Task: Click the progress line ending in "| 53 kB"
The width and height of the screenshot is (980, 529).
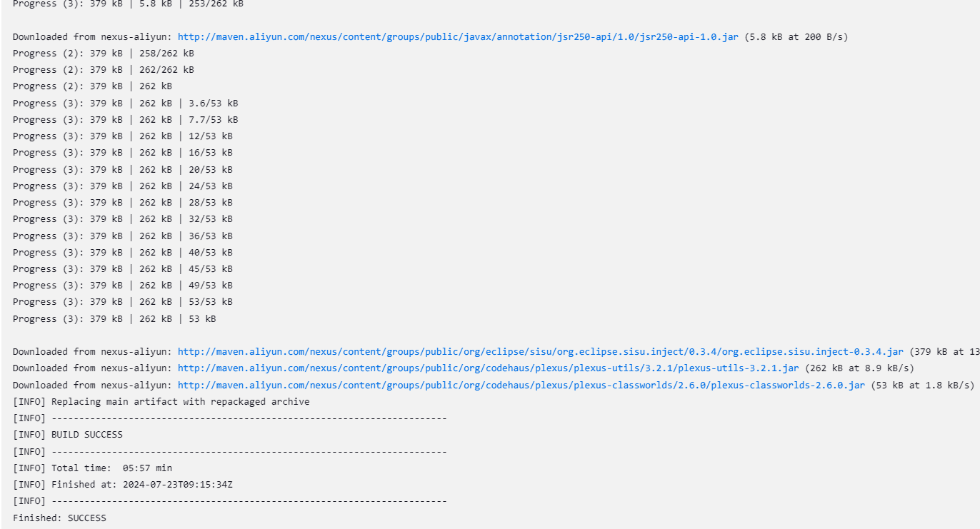Action: 114,318
